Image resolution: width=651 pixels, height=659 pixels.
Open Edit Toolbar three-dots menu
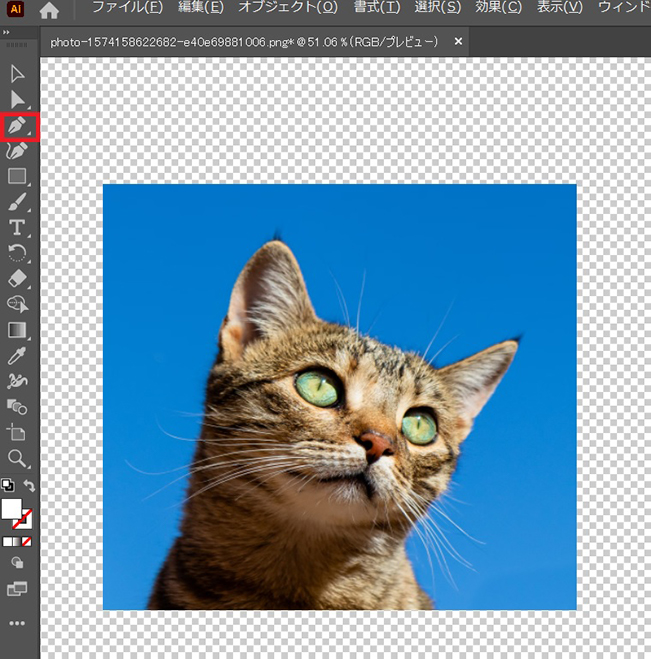point(17,623)
